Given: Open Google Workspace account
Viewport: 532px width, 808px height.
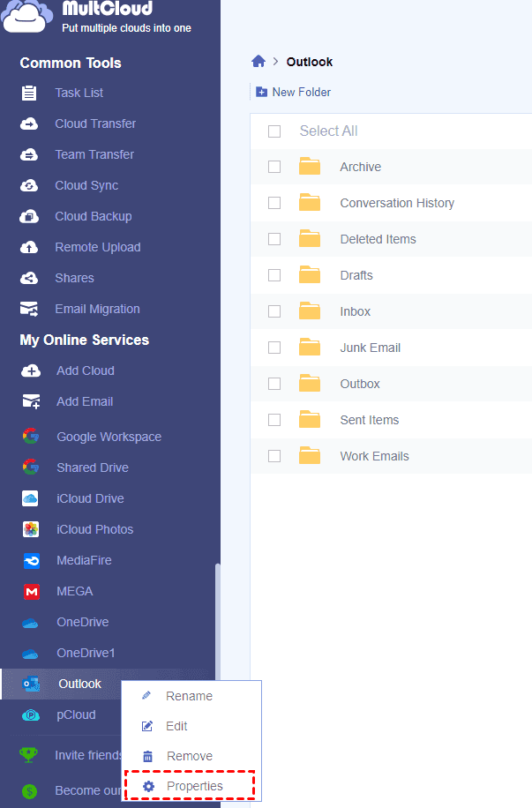Looking at the screenshot, I should tap(109, 437).
